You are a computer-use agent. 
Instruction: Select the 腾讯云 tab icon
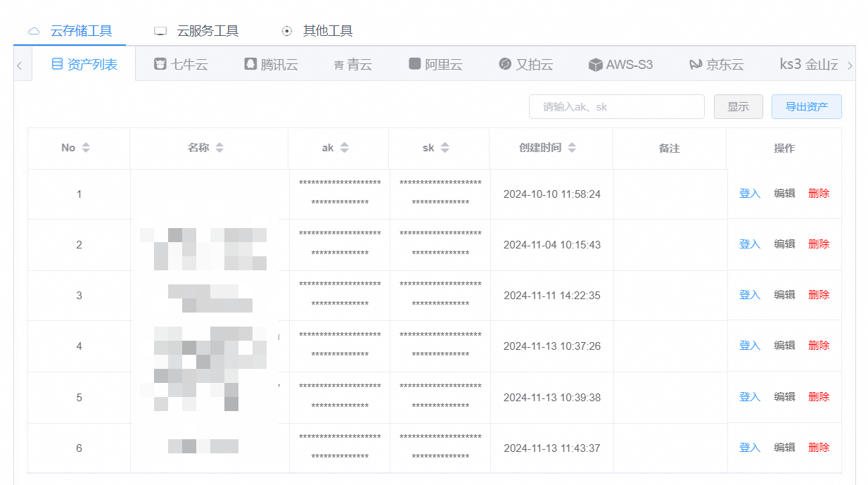coord(250,65)
